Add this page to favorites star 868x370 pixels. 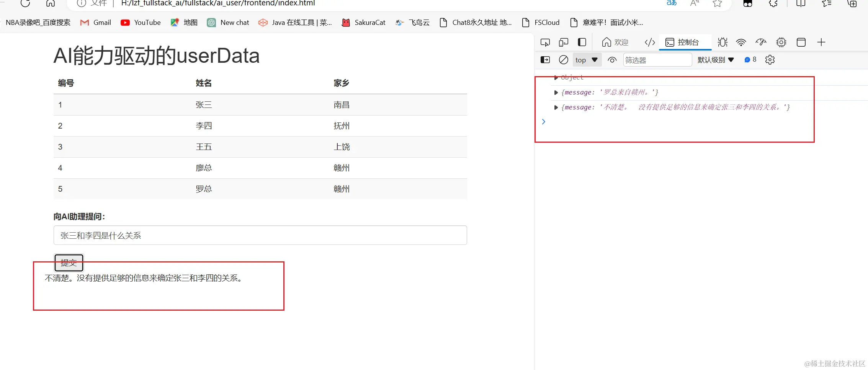point(717,3)
